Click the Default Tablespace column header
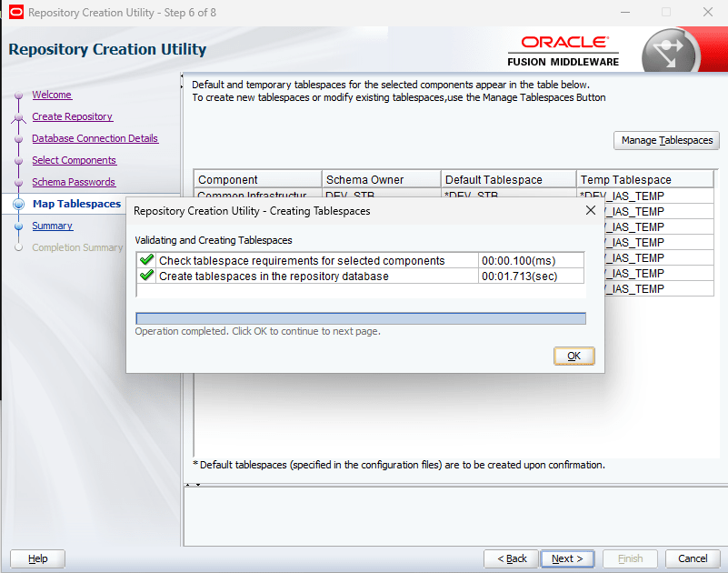This screenshot has height=573, width=728. click(508, 179)
